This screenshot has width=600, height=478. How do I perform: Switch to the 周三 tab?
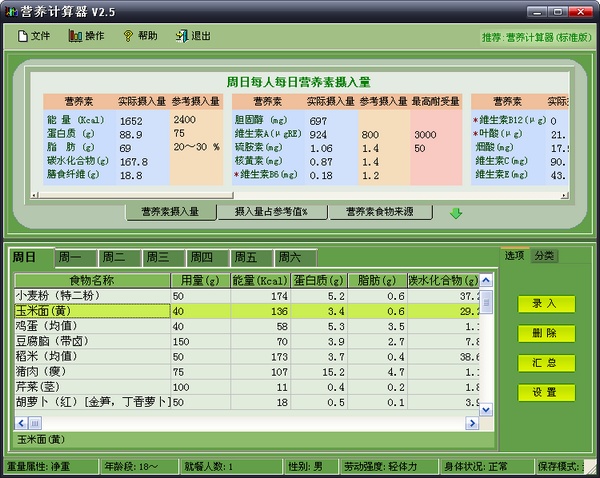click(x=163, y=257)
